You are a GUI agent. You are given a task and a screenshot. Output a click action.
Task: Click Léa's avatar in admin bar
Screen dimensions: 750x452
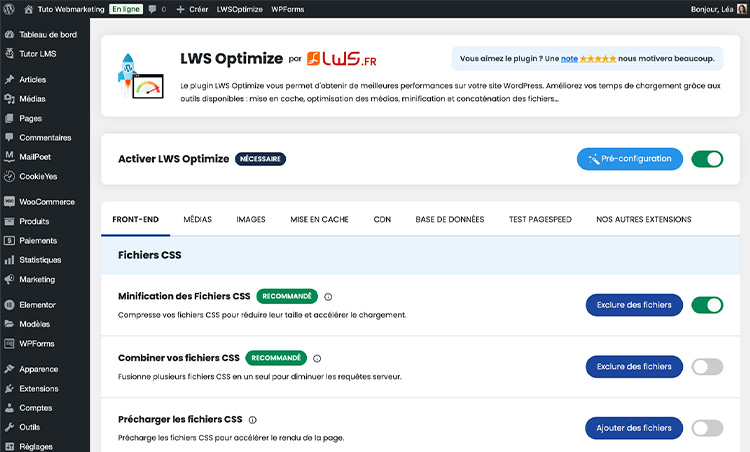(x=742, y=9)
